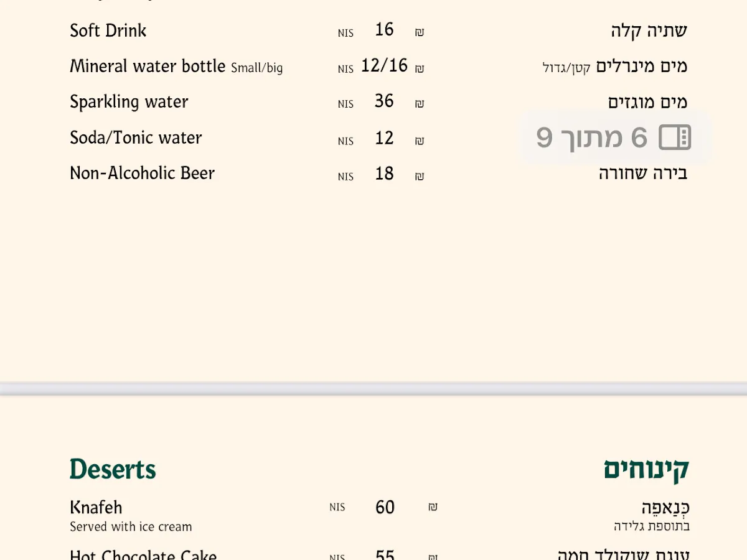Screen dimensions: 747x560
Task: Click the "Non-Alcoholic Beer" item
Action: (142, 173)
